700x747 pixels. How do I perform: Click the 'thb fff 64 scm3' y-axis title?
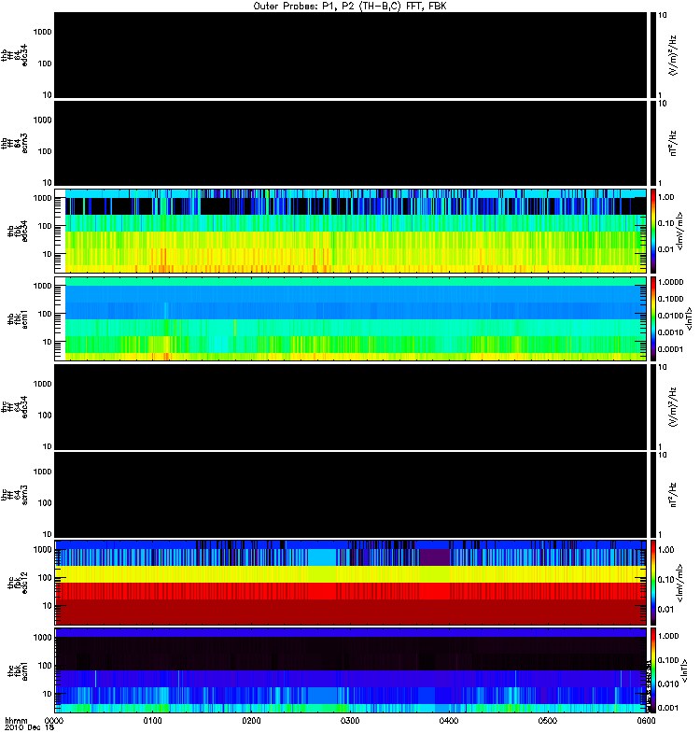[x=15, y=143]
